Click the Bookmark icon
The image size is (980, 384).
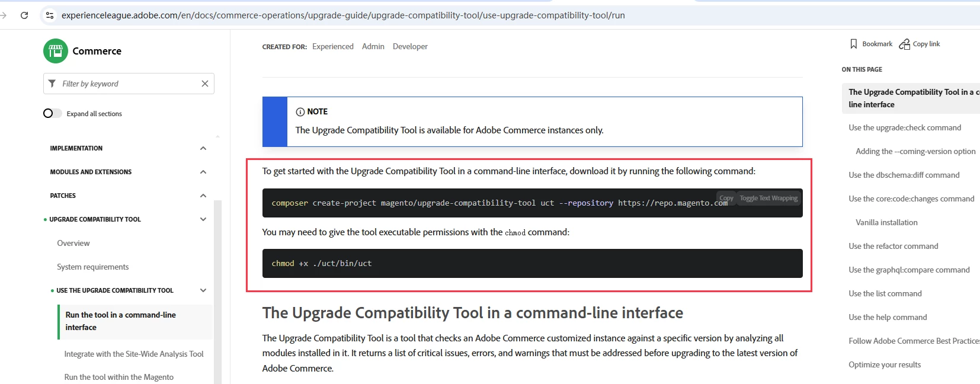pyautogui.click(x=854, y=44)
